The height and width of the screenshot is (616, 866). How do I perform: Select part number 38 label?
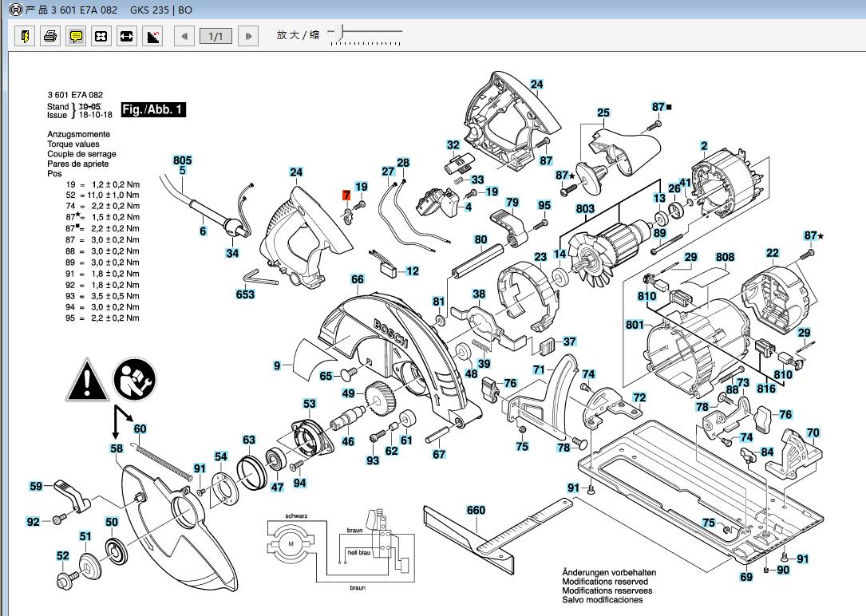479,294
